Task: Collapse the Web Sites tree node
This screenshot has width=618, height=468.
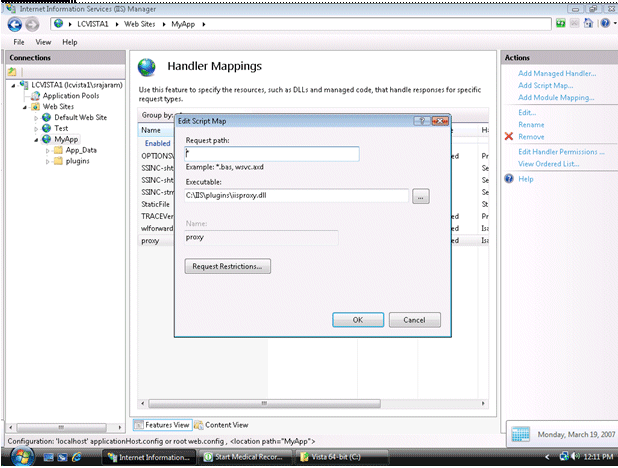Action: [24, 107]
